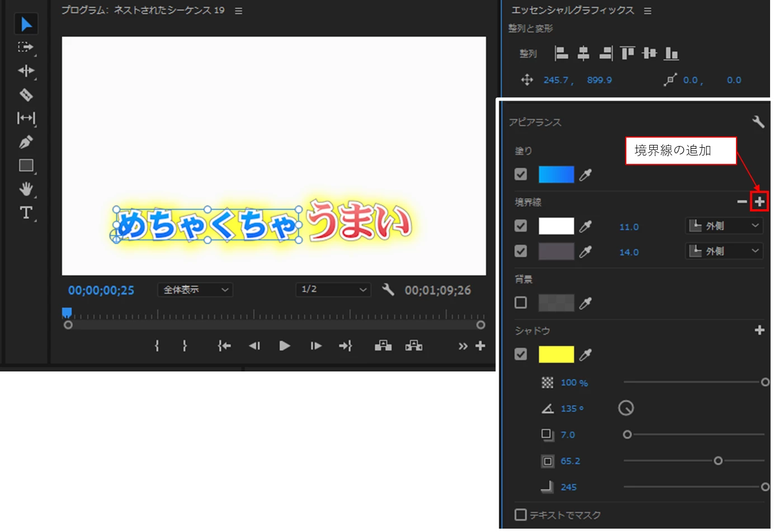
Task: Click stroke width value 11.0
Action: pyautogui.click(x=629, y=227)
